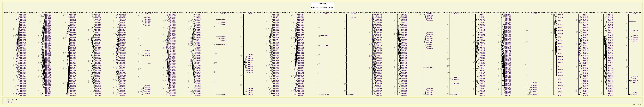Screen dimensions: 644x107
Task: Open the Wheat_2014_i9K_Ug99_PIxLMPG_1A map title
Action: tap(16, 12)
